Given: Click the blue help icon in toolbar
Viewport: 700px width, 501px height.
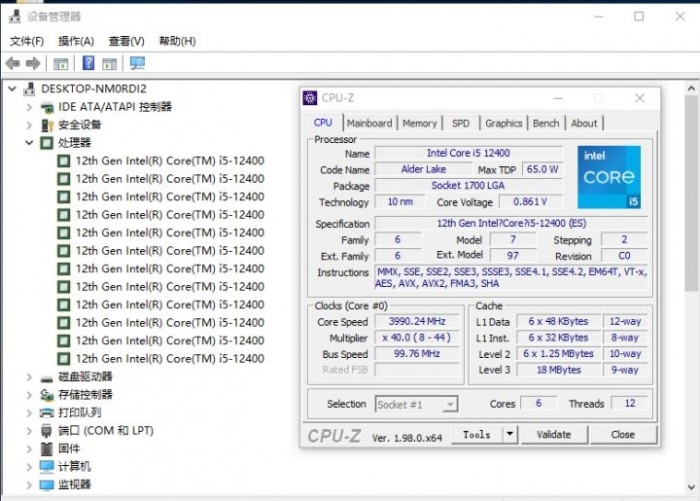Looking at the screenshot, I should tap(88, 63).
